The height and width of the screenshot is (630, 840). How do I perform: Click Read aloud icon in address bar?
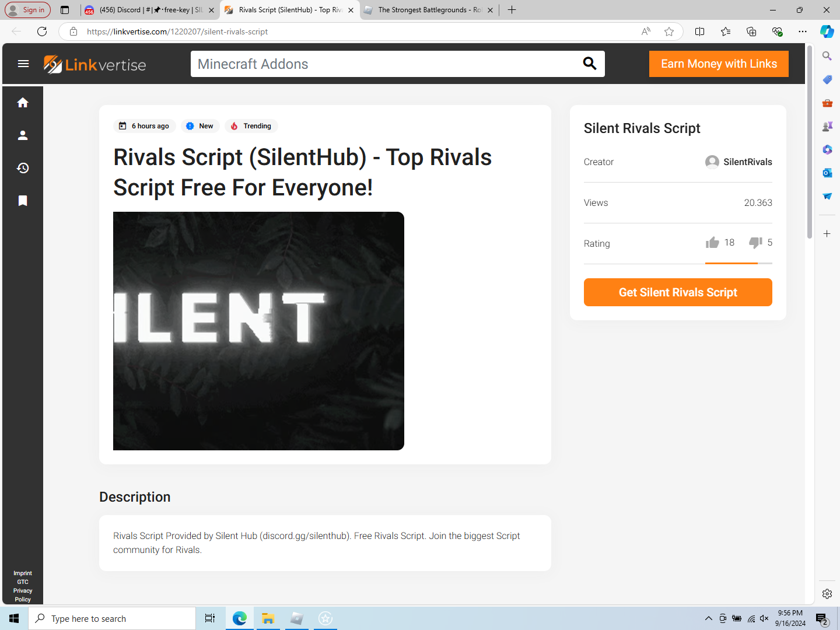coord(646,32)
